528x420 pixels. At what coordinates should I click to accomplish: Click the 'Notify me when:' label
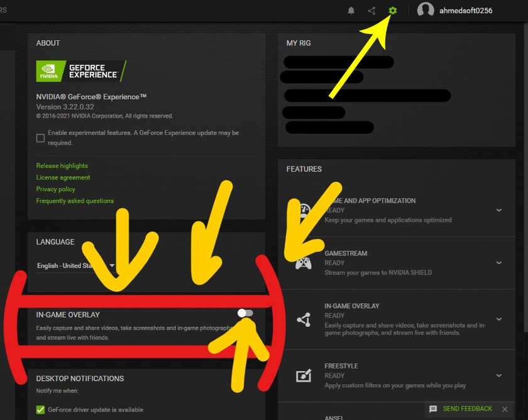tap(57, 390)
